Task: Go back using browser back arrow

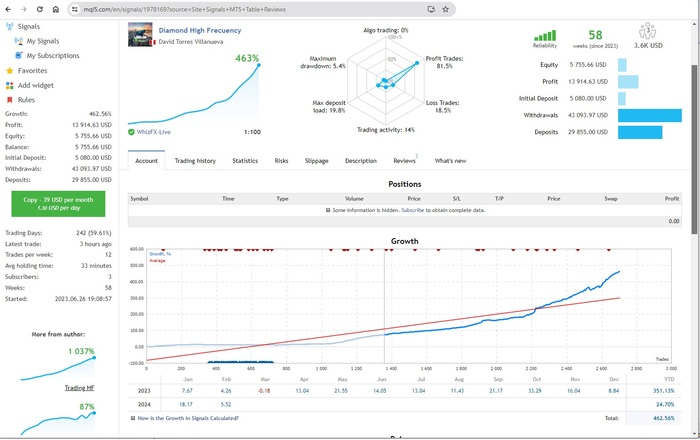Action: (x=8, y=9)
